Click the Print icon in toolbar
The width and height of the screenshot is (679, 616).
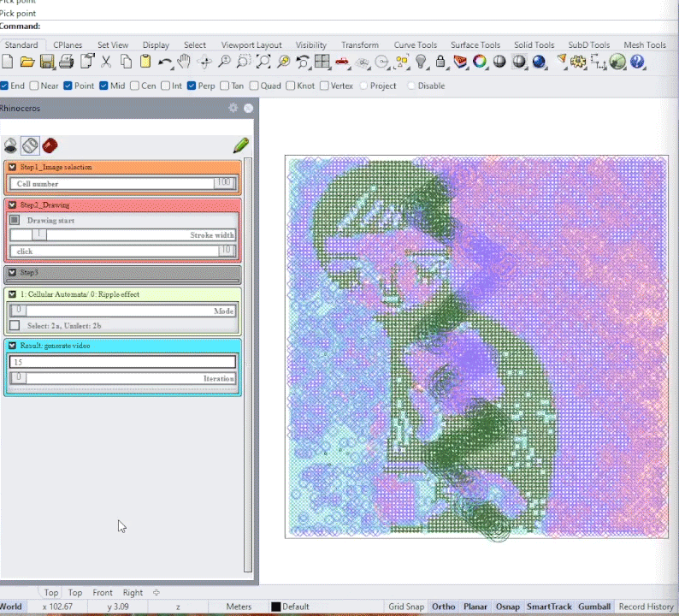click(67, 62)
